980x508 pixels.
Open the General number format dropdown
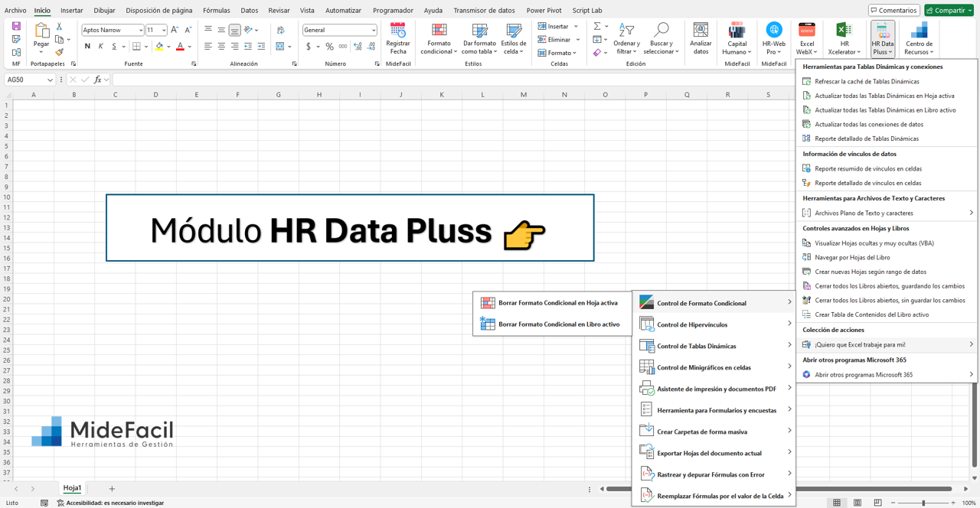[x=375, y=29]
